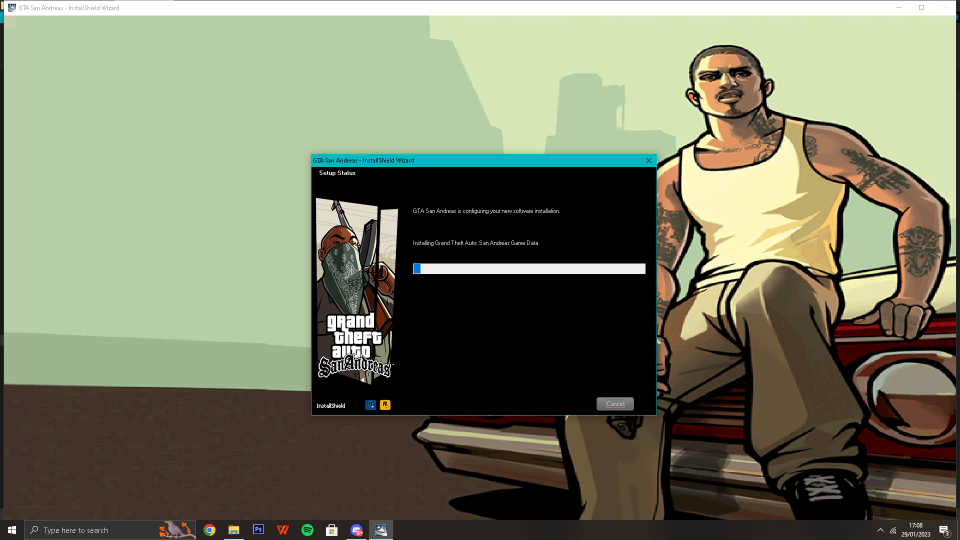Open Spotify from the taskbar
Image resolution: width=960 pixels, height=540 pixels.
307,530
